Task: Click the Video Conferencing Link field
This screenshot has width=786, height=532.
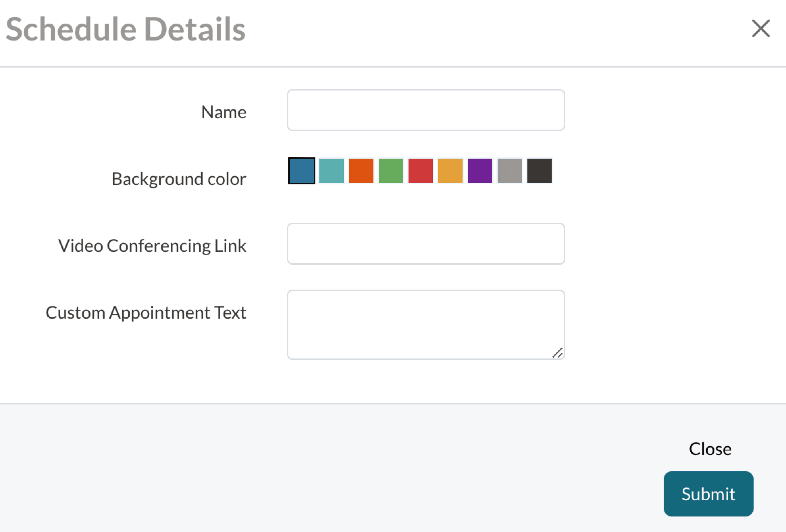Action: [426, 243]
